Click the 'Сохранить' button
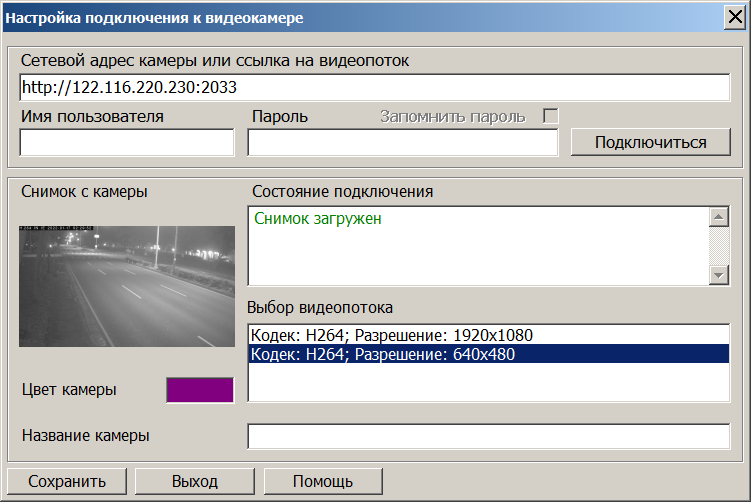The height and width of the screenshot is (502, 751). click(x=67, y=481)
